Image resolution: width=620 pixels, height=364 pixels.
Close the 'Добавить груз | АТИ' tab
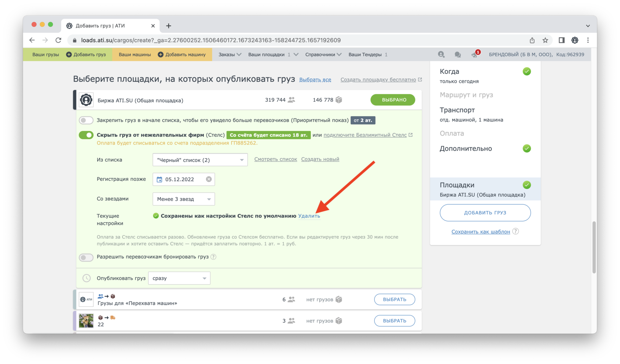(x=153, y=26)
